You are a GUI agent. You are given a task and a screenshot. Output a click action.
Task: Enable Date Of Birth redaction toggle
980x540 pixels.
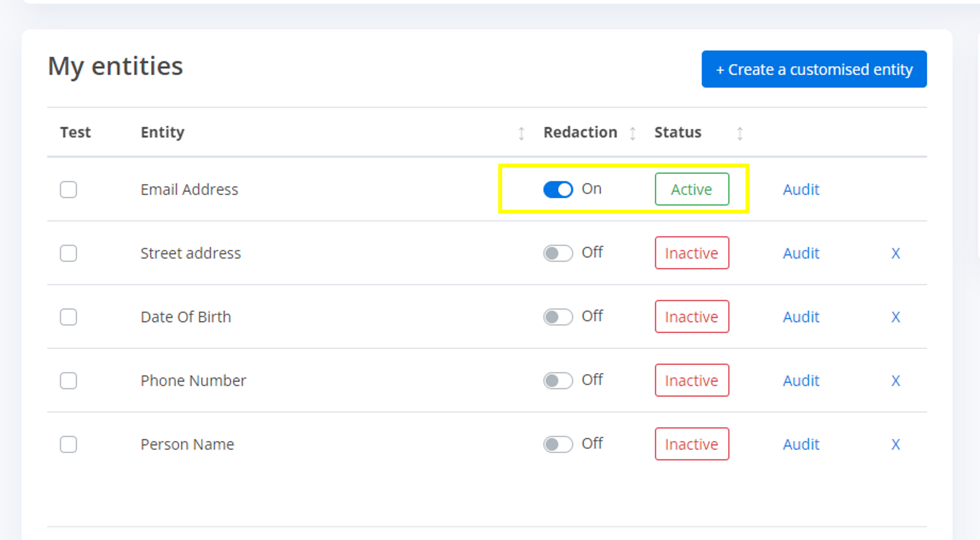[x=558, y=317]
